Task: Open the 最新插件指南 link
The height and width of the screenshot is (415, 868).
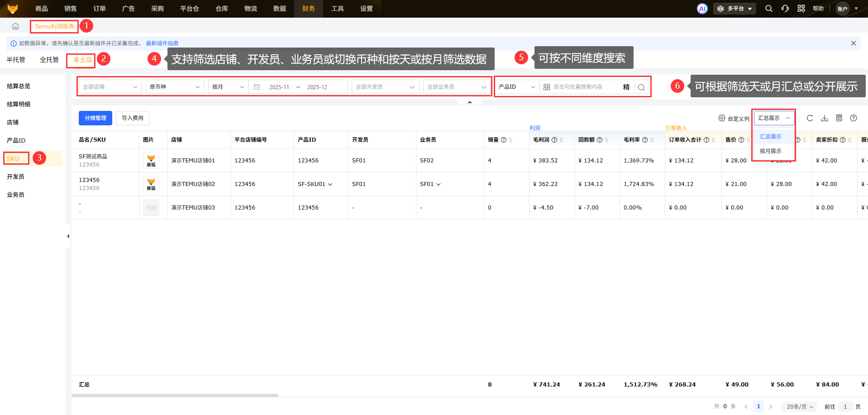Action: pyautogui.click(x=162, y=43)
